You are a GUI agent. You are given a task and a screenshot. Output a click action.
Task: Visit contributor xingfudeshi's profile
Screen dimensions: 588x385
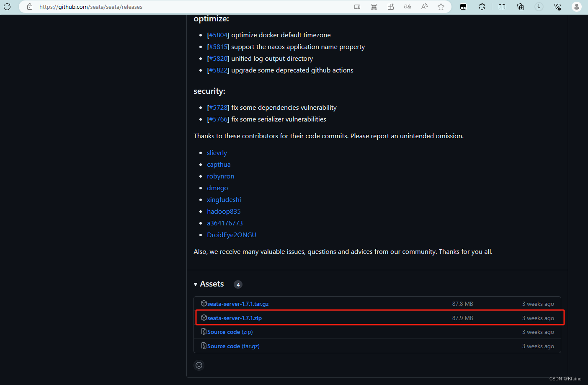click(224, 200)
